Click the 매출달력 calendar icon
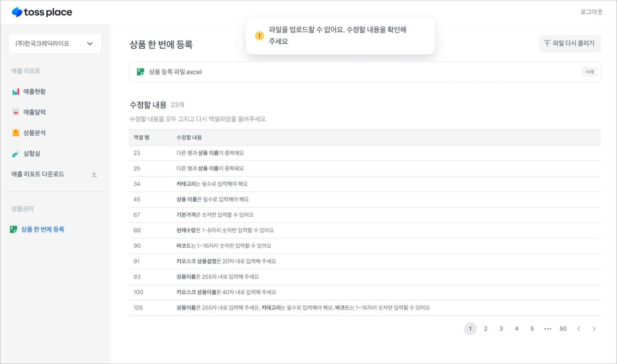The height and width of the screenshot is (364, 617). click(x=16, y=112)
